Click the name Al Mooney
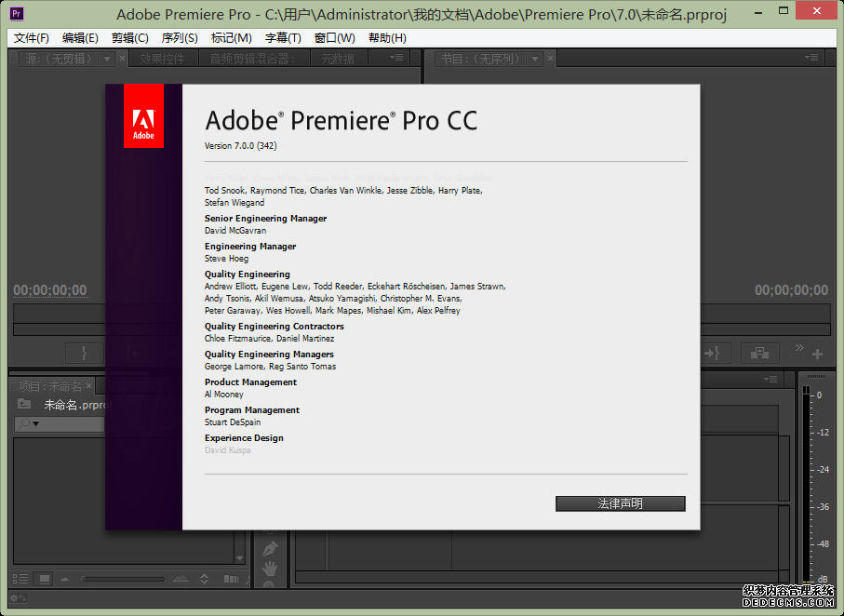 click(224, 395)
